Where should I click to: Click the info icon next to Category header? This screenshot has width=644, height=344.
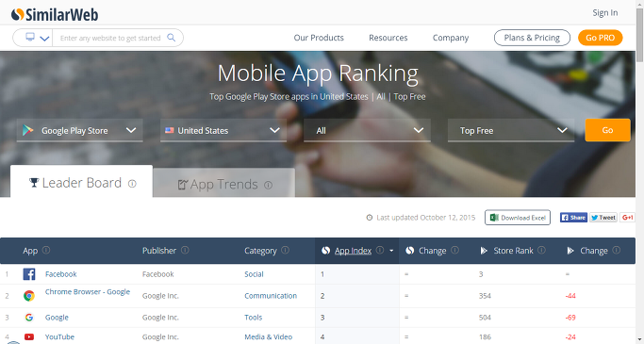coord(286,250)
